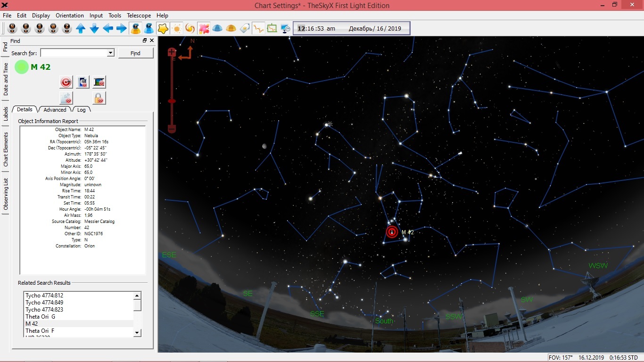Open the Help menu
The height and width of the screenshot is (362, 644).
click(x=162, y=16)
